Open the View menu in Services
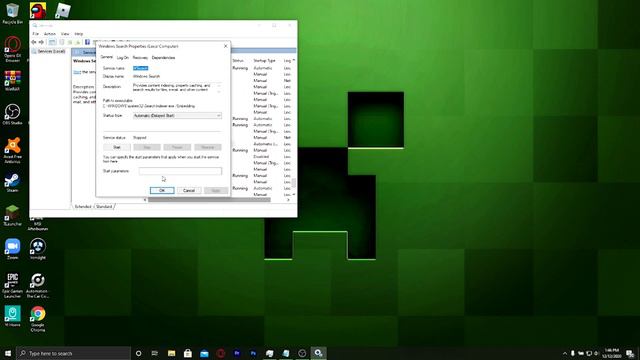This screenshot has height=360, width=640. [65, 34]
